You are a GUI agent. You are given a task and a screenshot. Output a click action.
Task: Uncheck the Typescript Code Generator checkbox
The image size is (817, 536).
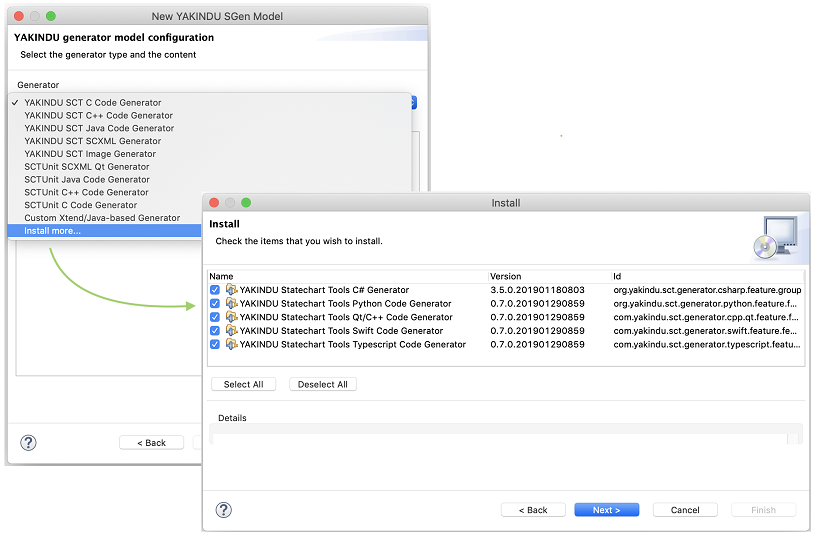pos(215,344)
